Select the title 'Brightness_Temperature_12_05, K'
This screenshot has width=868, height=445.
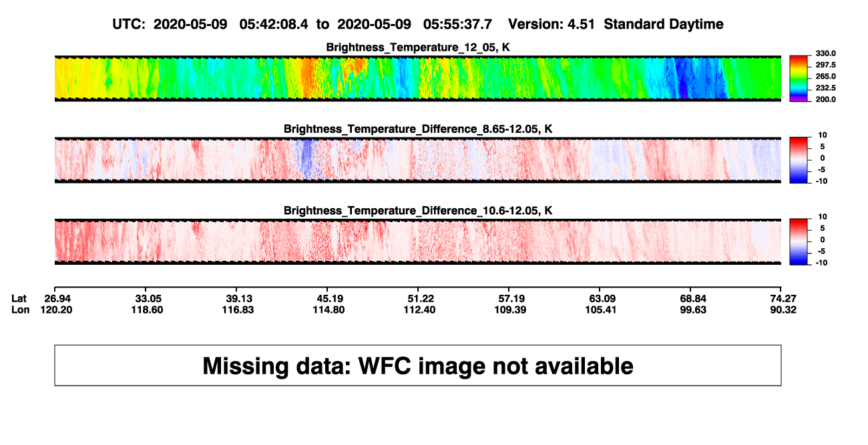(418, 47)
